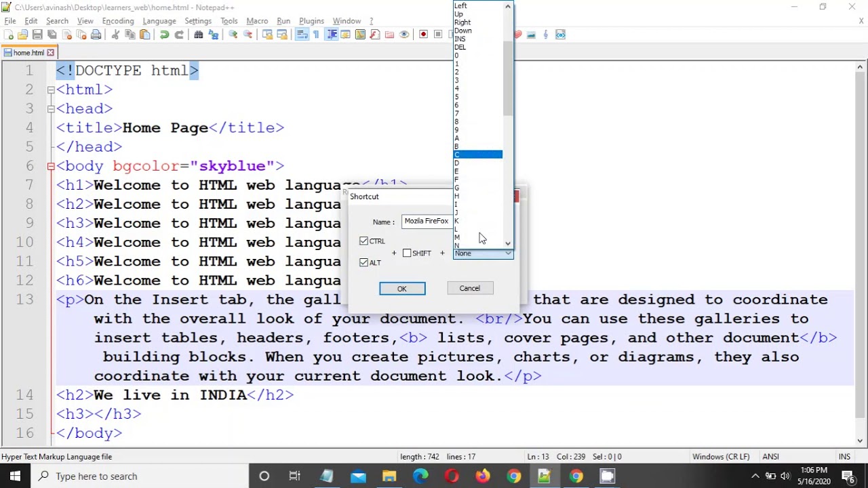Choose Left in the key dropdown list
This screenshot has height=488, width=868.
click(478, 5)
